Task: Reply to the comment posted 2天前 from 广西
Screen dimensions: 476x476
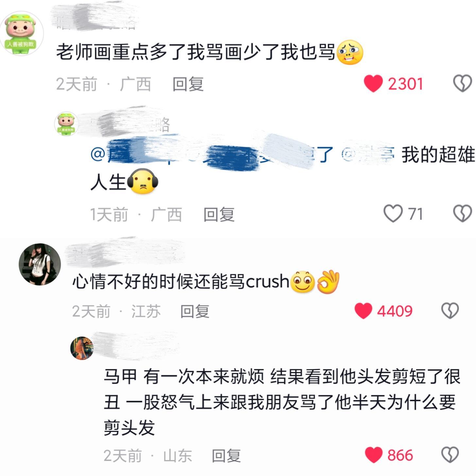Action: coord(188,84)
